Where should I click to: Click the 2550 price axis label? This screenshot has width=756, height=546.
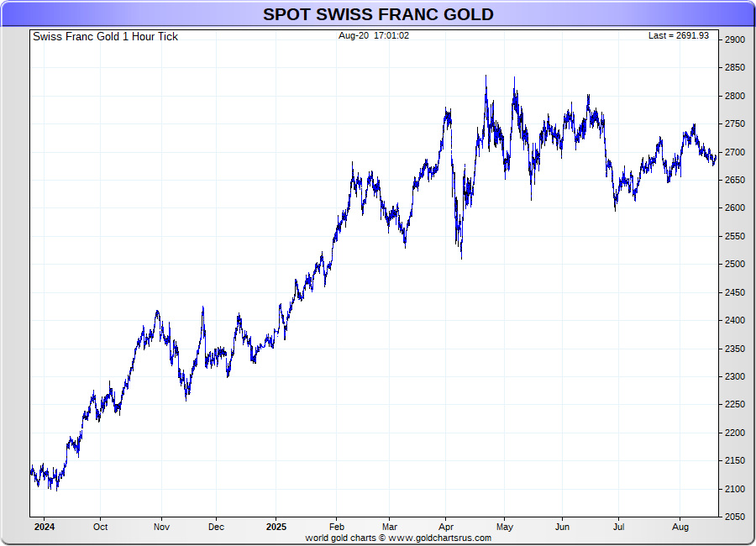click(x=735, y=236)
